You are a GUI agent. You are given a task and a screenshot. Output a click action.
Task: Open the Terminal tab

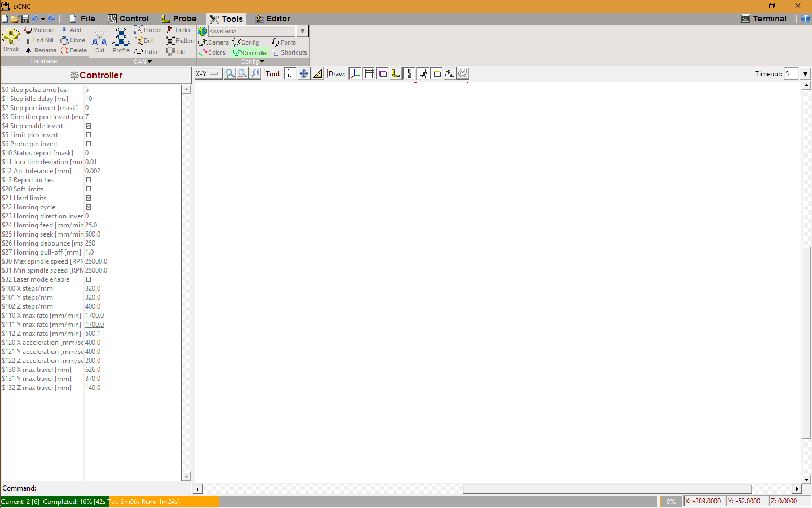(x=764, y=19)
